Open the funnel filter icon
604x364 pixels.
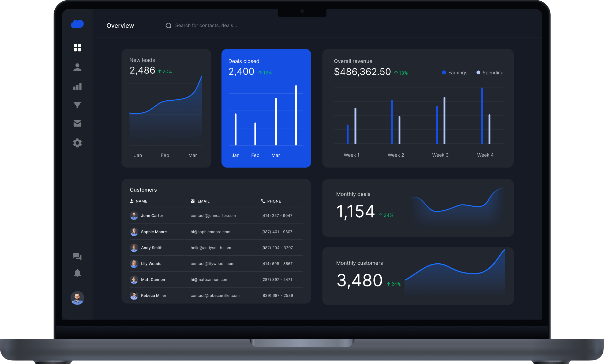tap(77, 105)
